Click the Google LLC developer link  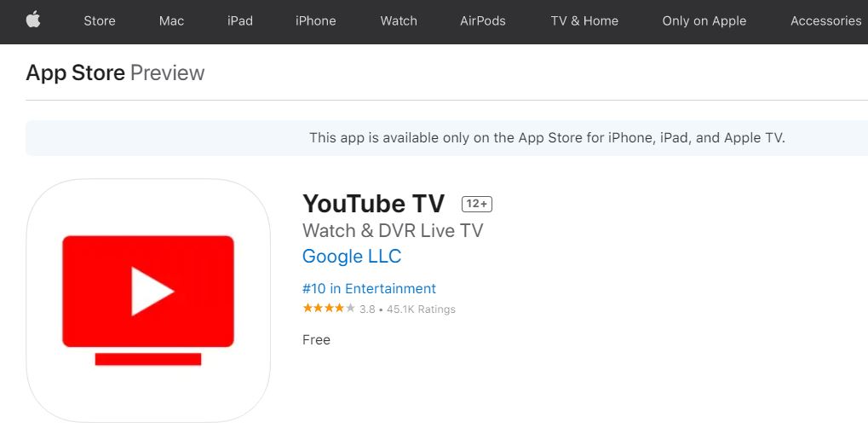352,256
